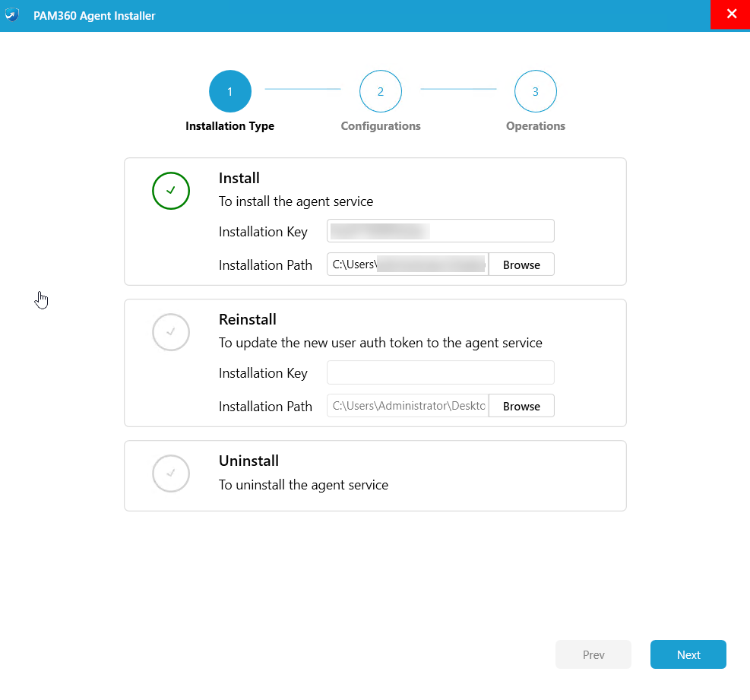Go to step 3 circle indicator
Image resolution: width=750 pixels, height=700 pixels.
pyautogui.click(x=535, y=91)
